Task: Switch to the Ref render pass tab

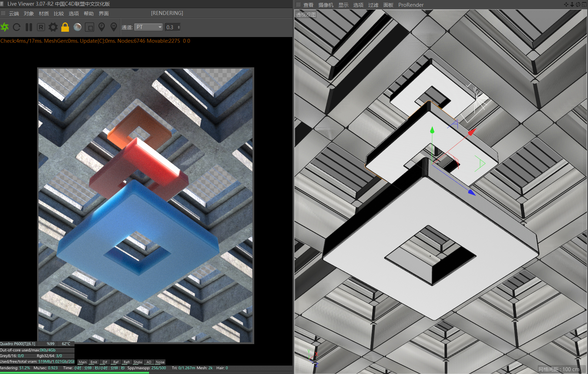Action: pos(116,362)
